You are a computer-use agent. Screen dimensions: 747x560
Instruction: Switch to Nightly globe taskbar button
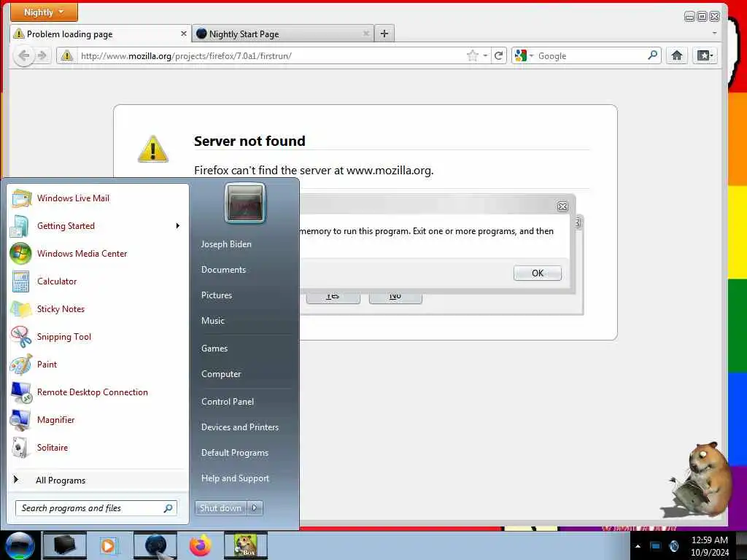click(155, 545)
